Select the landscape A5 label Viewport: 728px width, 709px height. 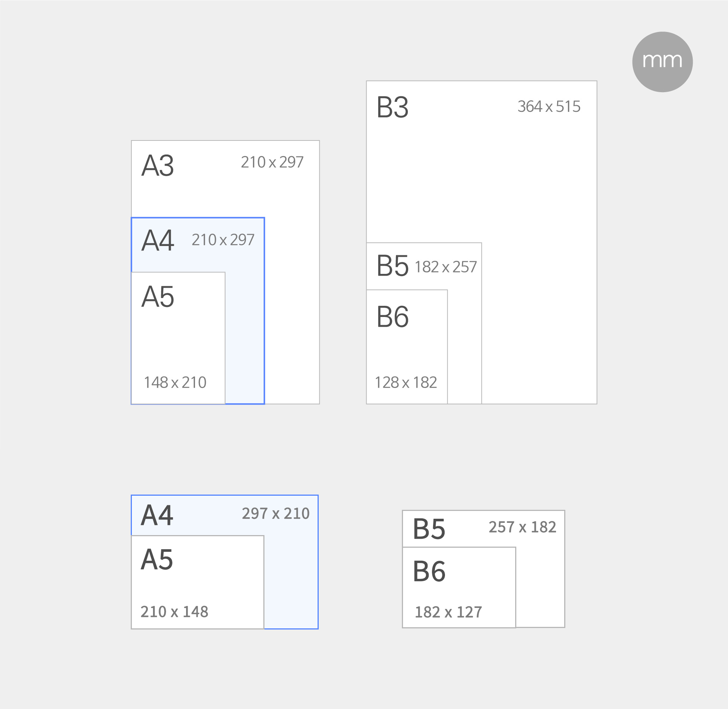click(157, 560)
